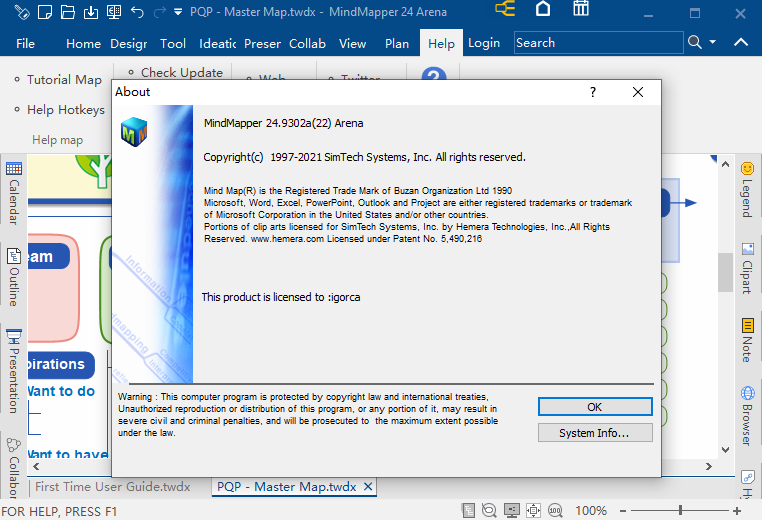Click the outline view icon in status bar
The height and width of the screenshot is (520, 762).
(468, 510)
